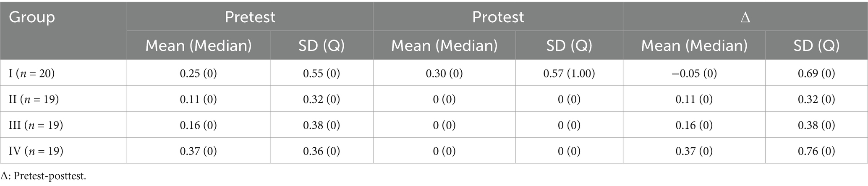Select the Protest header cell
868x186 pixels.
498,17
